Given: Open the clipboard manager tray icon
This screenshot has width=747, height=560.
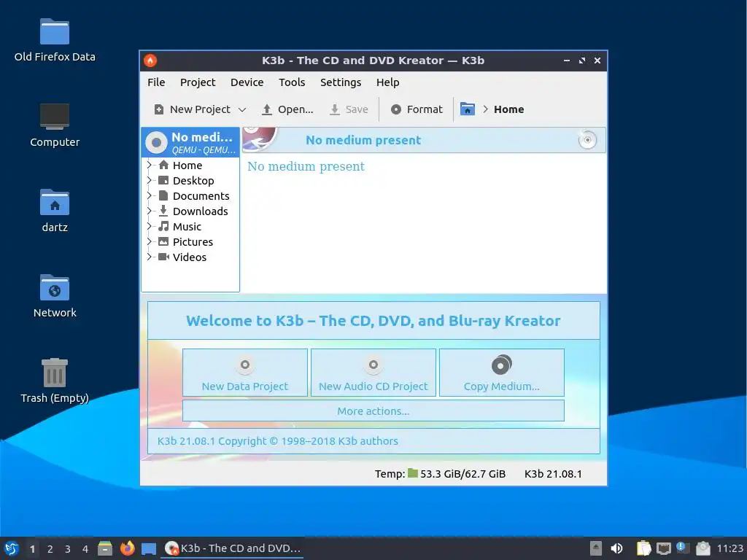Looking at the screenshot, I should (643, 548).
